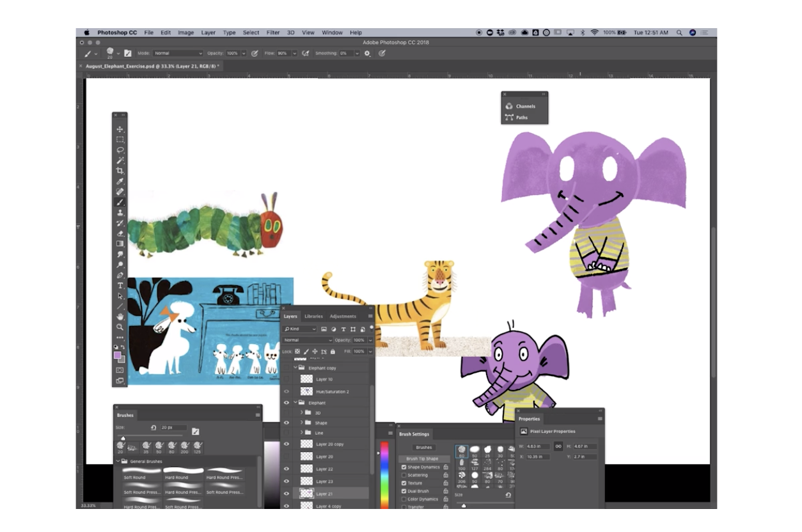The image size is (802, 532).
Task: Click the Brushes button in Brush Settings
Action: 423,448
